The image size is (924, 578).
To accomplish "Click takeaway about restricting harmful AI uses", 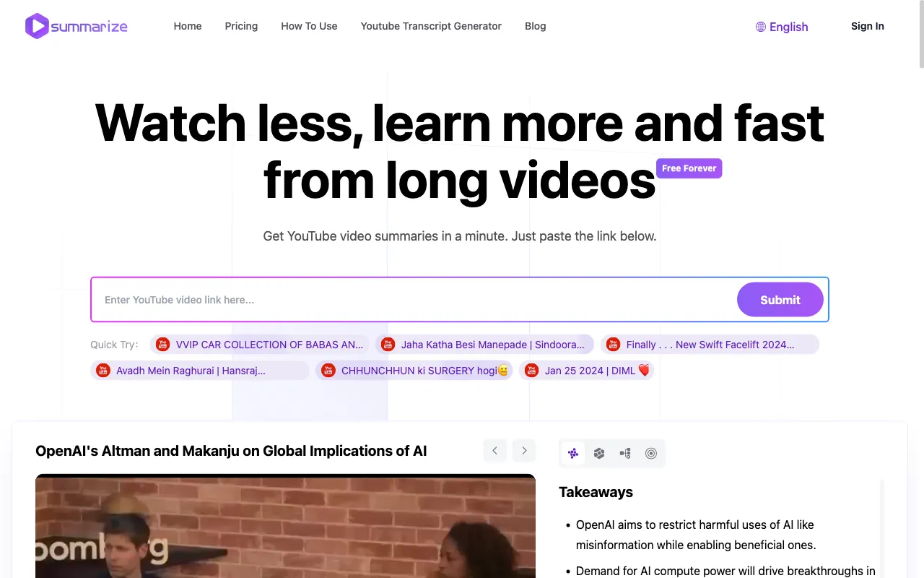I will coord(696,535).
